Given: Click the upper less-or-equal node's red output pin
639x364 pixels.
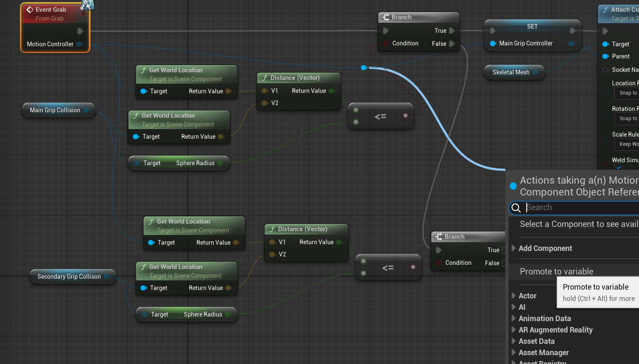Looking at the screenshot, I should pyautogui.click(x=406, y=116).
